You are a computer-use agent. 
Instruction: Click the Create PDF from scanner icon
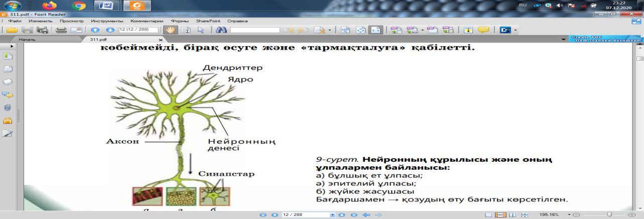click(412, 30)
